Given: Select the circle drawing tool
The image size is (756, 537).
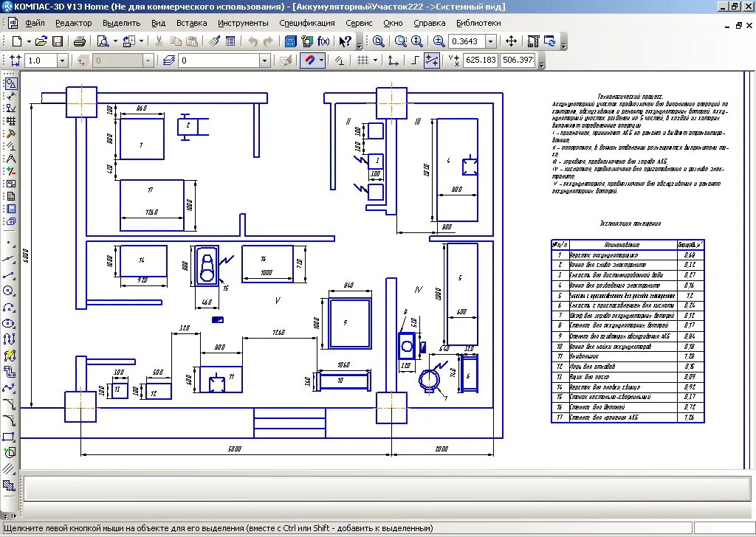Looking at the screenshot, I should [x=9, y=291].
